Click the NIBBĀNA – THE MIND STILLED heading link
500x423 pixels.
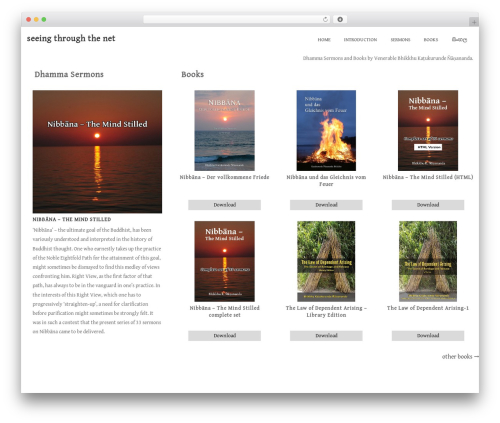coord(72,219)
